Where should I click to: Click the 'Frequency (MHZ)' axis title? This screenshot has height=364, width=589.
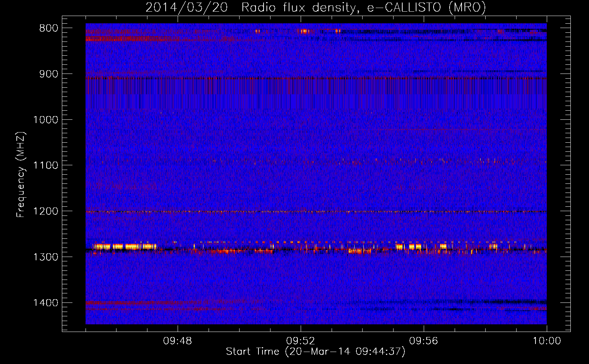coord(21,175)
